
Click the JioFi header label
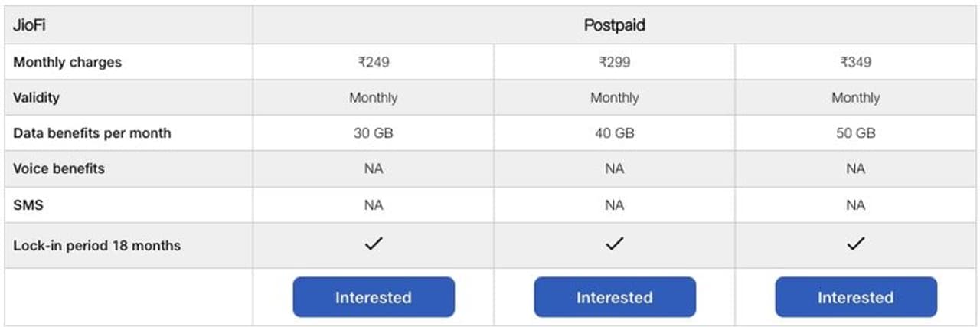pos(31,25)
